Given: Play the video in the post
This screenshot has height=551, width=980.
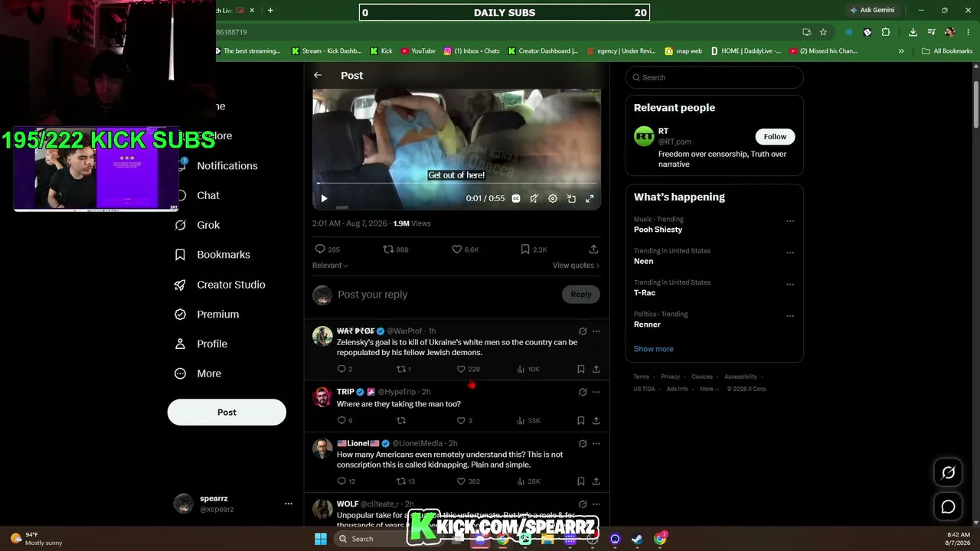Looking at the screenshot, I should tap(324, 198).
